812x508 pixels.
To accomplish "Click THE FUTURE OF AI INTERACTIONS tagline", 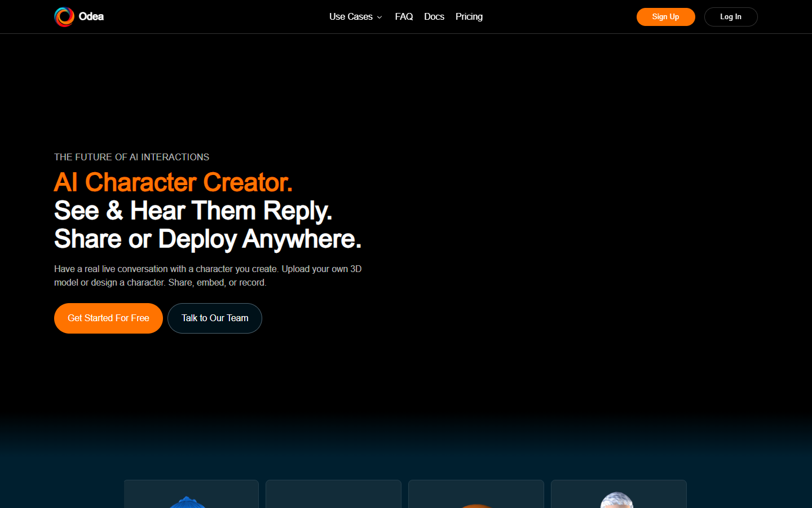I will pyautogui.click(x=131, y=157).
